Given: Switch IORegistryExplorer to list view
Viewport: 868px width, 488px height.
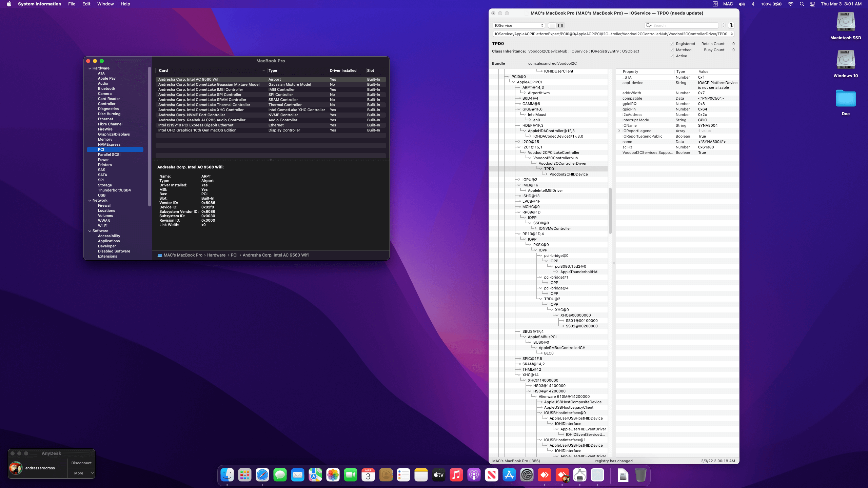Looking at the screenshot, I should [x=552, y=25].
